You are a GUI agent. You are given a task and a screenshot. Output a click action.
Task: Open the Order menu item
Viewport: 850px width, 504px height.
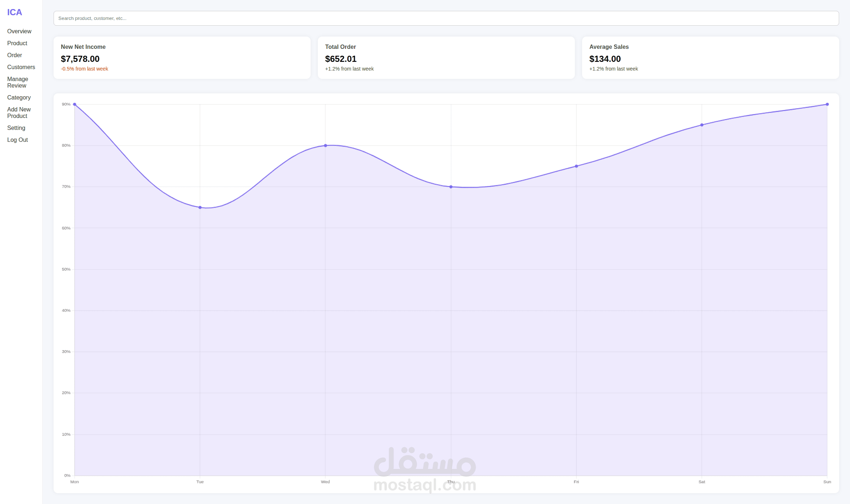click(x=14, y=55)
